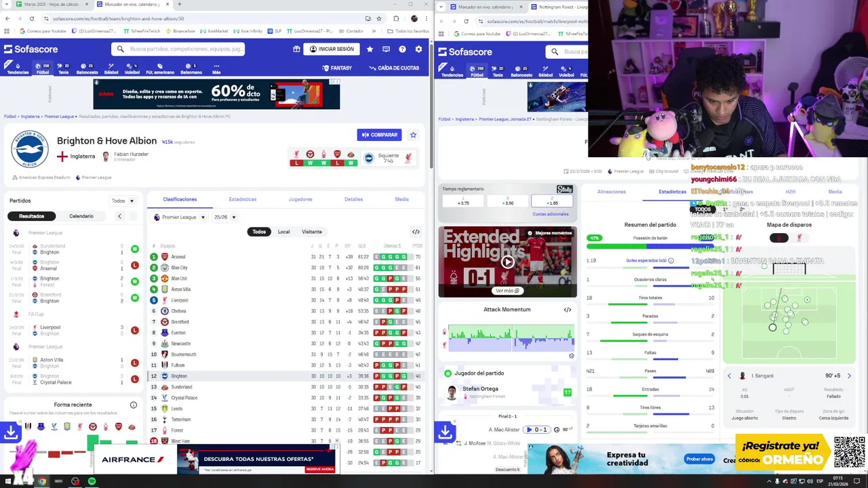868x488 pixels.
Task: Open Spotify from the Windows taskbar
Action: pos(92,481)
